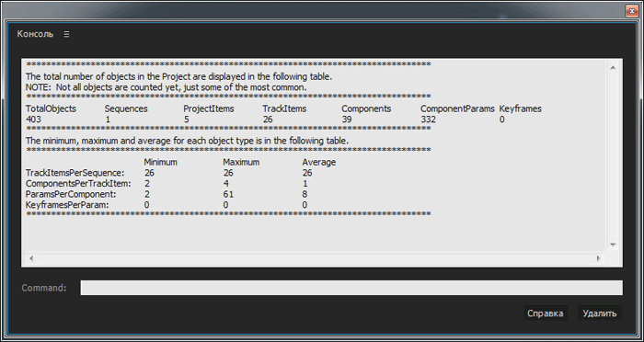Click the TotalObjects column header text

[x=51, y=108]
